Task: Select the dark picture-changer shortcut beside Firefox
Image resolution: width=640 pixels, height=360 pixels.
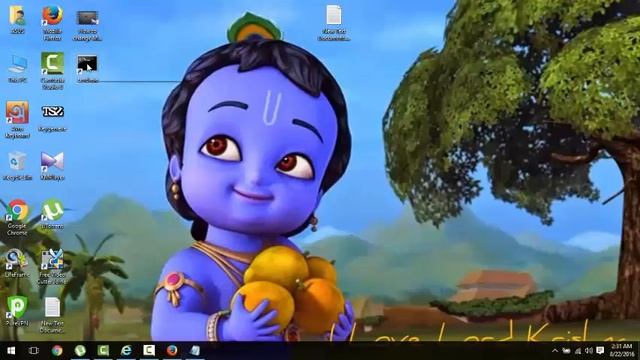Action: click(87, 24)
